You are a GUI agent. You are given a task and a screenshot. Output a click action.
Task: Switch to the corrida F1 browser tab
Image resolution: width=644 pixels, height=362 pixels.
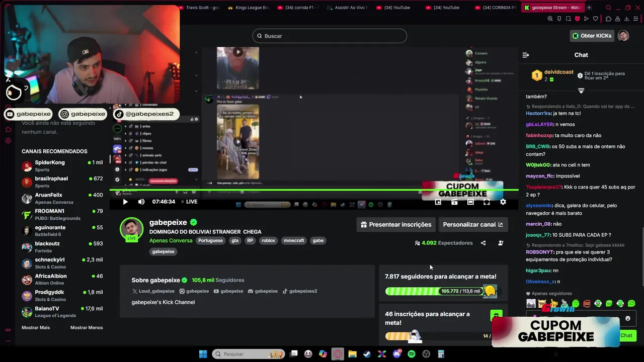click(x=298, y=8)
